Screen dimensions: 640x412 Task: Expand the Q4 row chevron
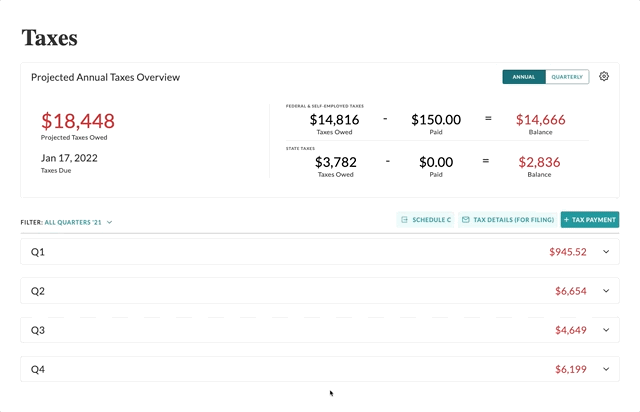606,369
